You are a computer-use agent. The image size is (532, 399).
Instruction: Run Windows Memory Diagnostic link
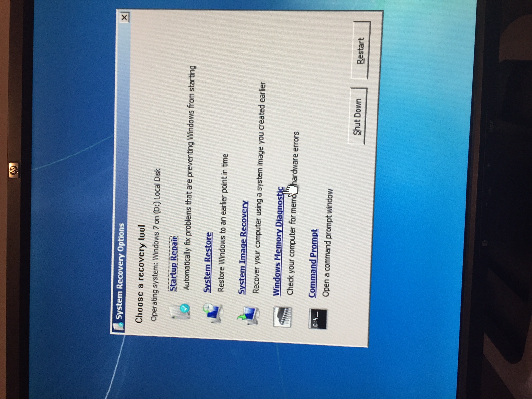pyautogui.click(x=278, y=241)
